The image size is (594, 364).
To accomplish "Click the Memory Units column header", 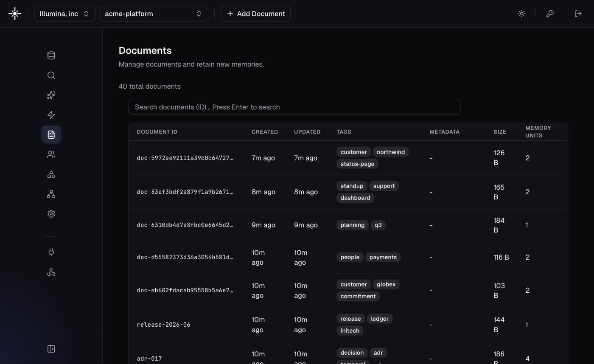I will [x=538, y=132].
